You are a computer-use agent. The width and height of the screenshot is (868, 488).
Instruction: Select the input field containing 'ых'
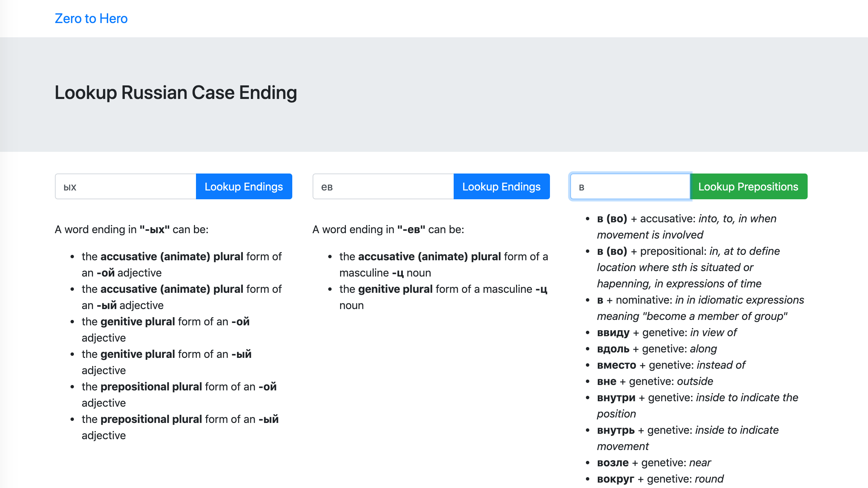[x=125, y=186]
